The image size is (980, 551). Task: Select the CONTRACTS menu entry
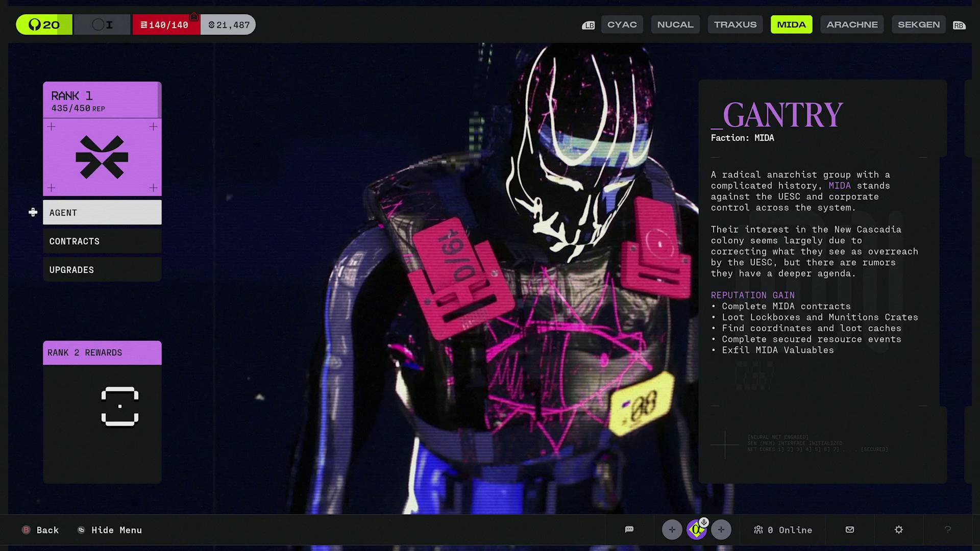pos(102,241)
